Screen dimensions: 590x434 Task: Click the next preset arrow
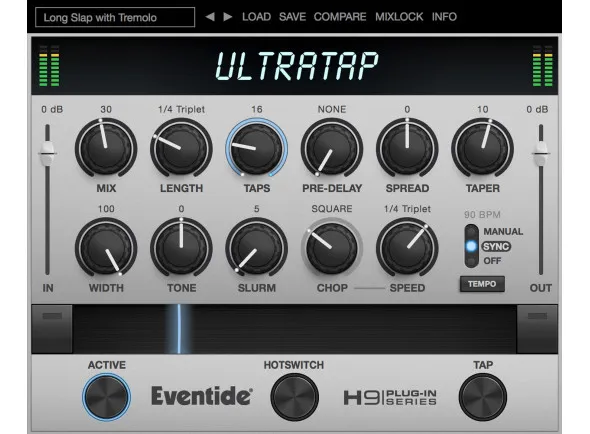point(228,17)
